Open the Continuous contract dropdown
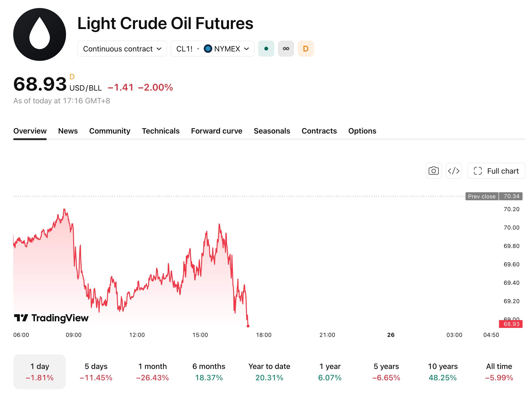 pos(122,49)
